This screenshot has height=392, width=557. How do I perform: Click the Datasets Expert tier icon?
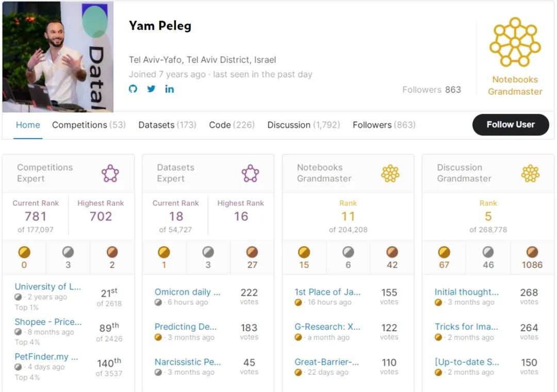[250, 173]
